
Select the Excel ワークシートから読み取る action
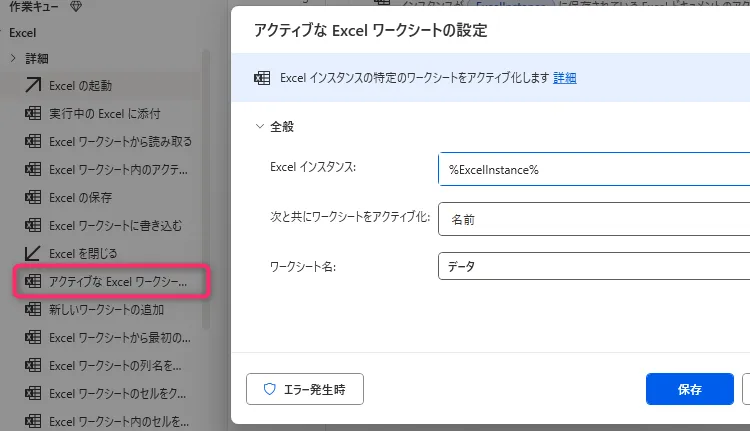[120, 141]
